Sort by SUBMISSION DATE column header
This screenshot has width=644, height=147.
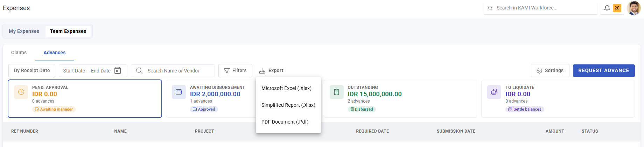point(456,131)
